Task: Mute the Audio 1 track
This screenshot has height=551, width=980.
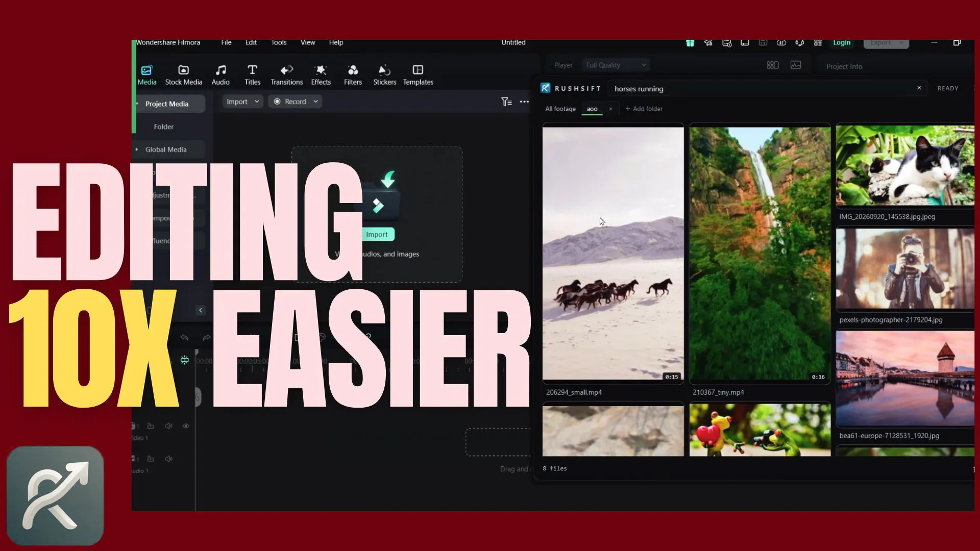Action: pyautogui.click(x=168, y=459)
